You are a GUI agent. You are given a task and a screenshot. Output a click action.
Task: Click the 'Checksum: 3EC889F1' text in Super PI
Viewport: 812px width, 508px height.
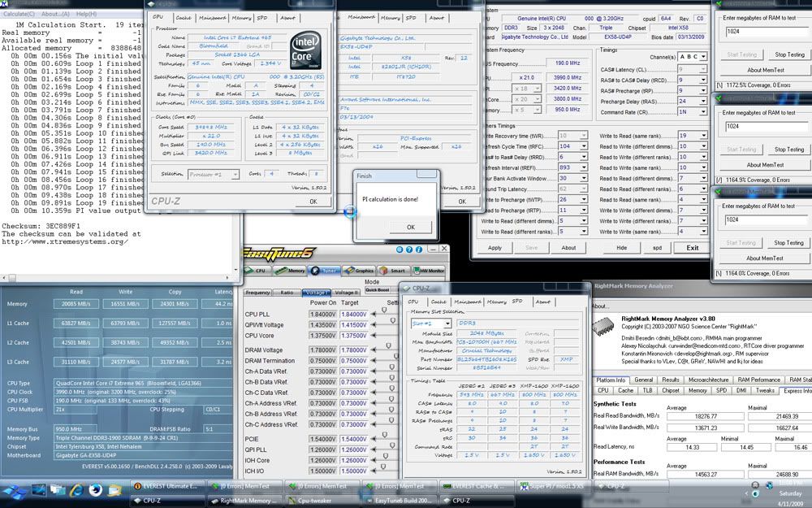[x=41, y=226]
